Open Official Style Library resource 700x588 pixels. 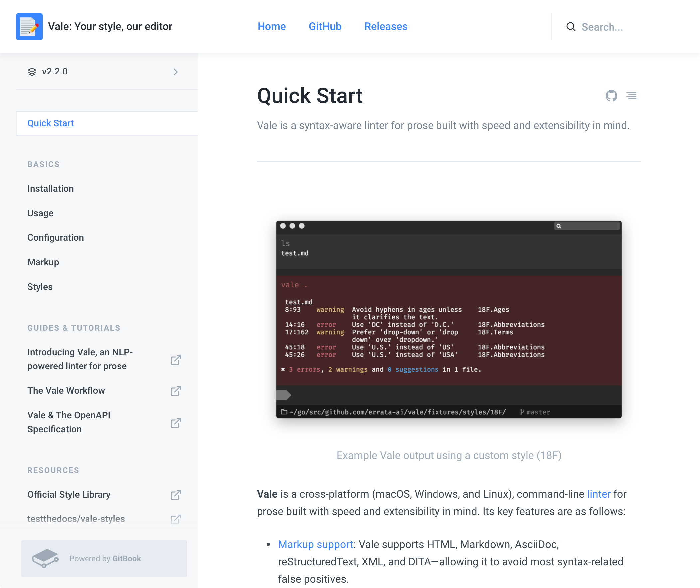[69, 494]
